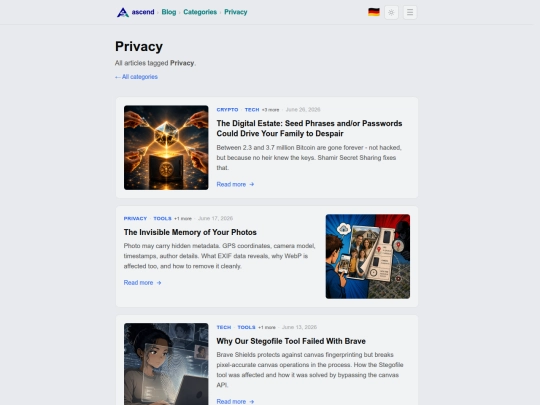Toggle light/dark theme sun button

[x=391, y=12]
